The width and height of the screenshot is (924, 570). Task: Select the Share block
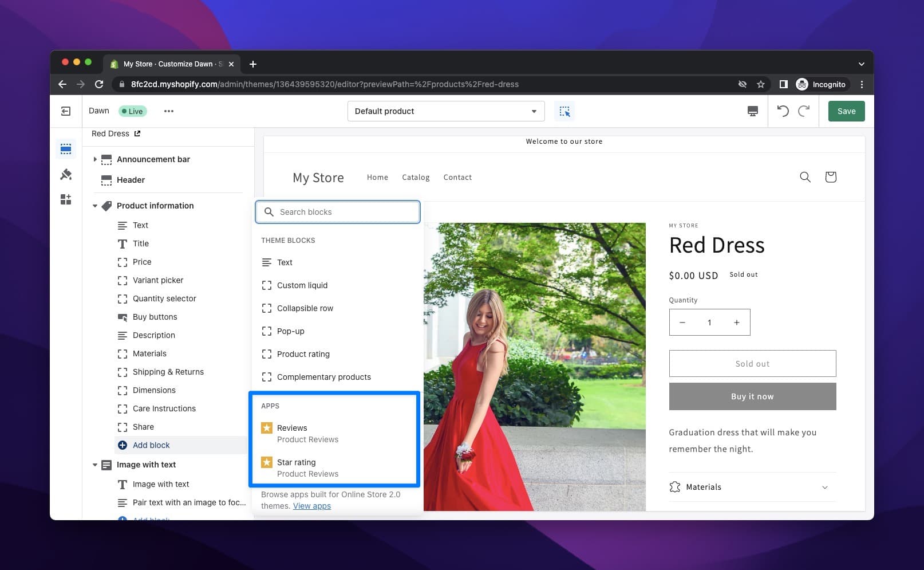[143, 427]
